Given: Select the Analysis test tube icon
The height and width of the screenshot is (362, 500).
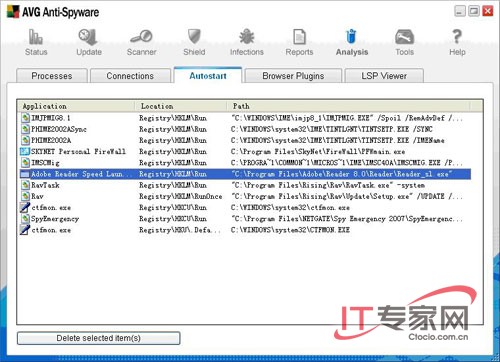Looking at the screenshot, I should pos(351,37).
